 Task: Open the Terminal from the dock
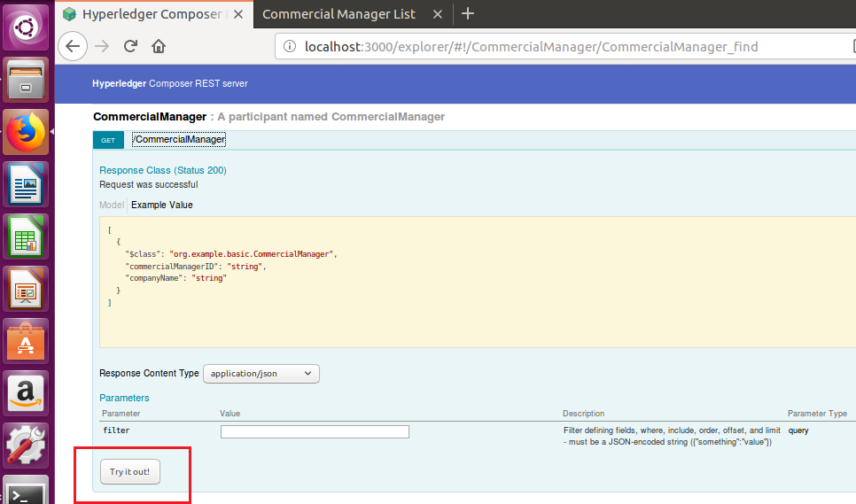[x=26, y=491]
